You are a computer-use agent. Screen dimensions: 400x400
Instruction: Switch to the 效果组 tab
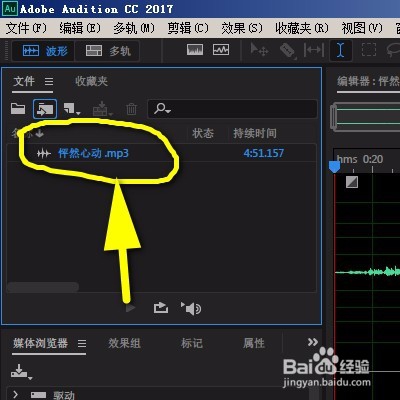(124, 343)
